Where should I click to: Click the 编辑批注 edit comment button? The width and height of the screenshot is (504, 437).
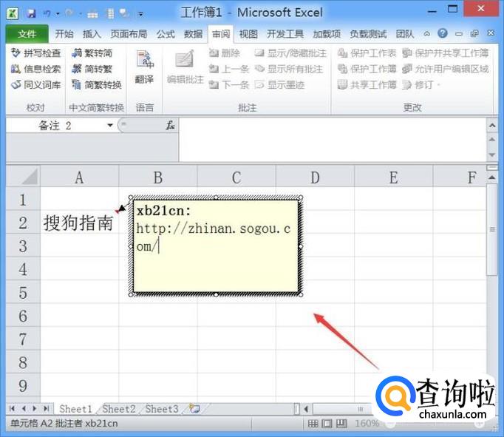(x=185, y=67)
